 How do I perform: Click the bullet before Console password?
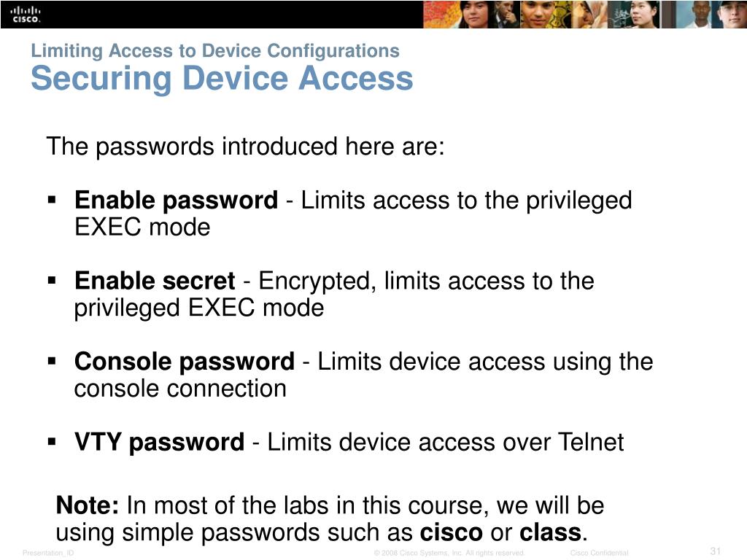(52, 361)
